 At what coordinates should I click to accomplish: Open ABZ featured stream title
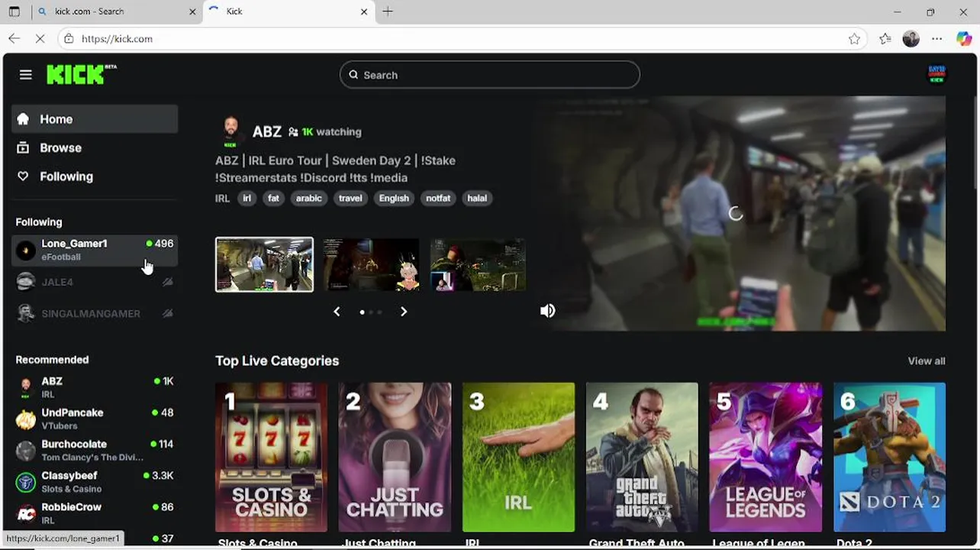click(335, 169)
